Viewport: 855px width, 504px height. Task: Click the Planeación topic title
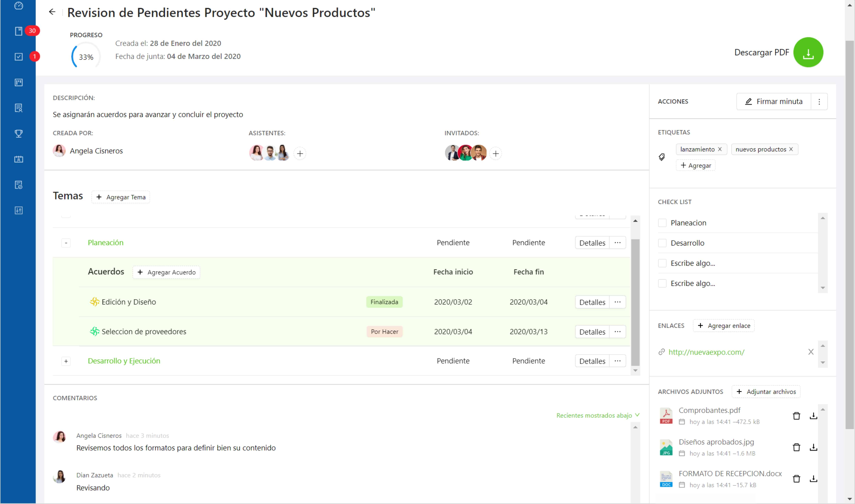click(x=106, y=243)
